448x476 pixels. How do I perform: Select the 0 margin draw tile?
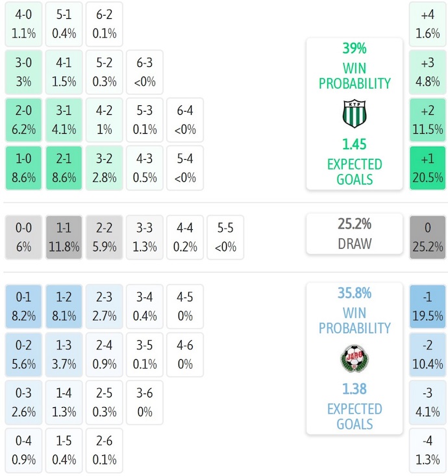(x=428, y=238)
